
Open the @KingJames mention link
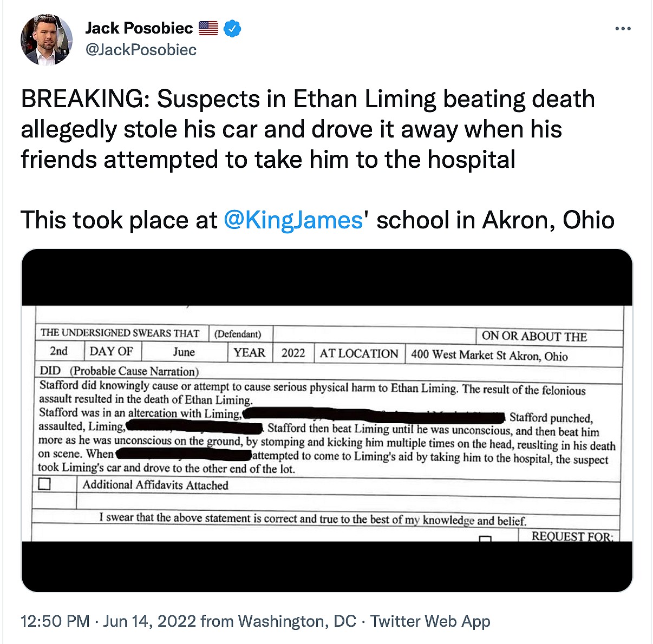[293, 220]
